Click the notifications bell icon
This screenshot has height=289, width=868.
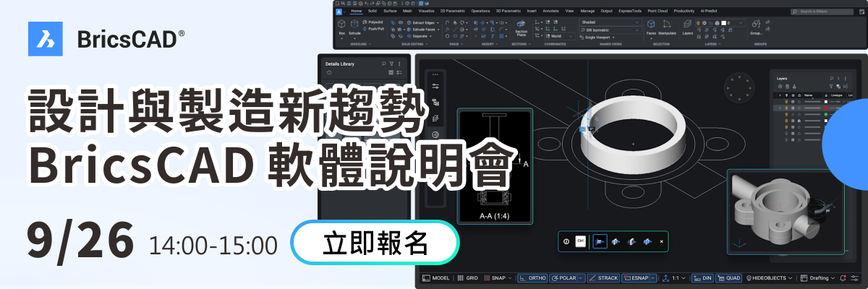pyautogui.click(x=843, y=278)
